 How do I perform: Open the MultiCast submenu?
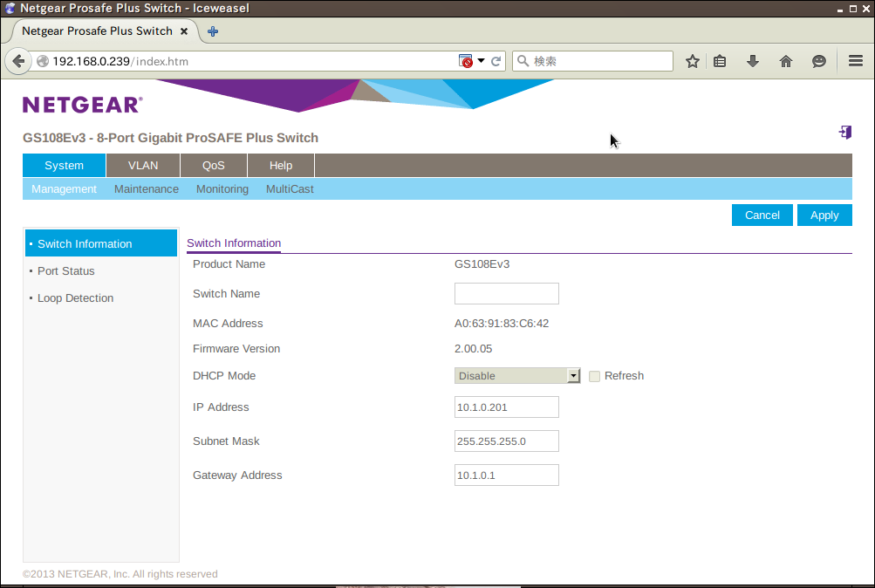pos(290,189)
